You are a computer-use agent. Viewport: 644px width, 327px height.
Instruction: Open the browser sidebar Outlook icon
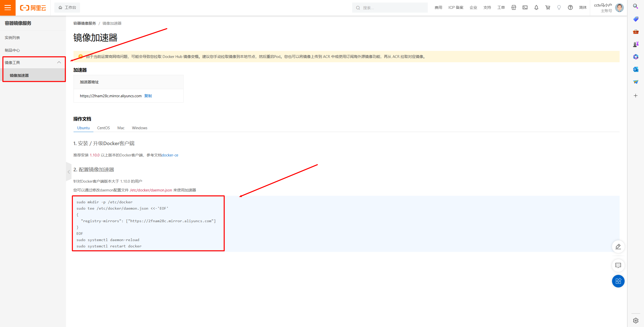coord(636,69)
